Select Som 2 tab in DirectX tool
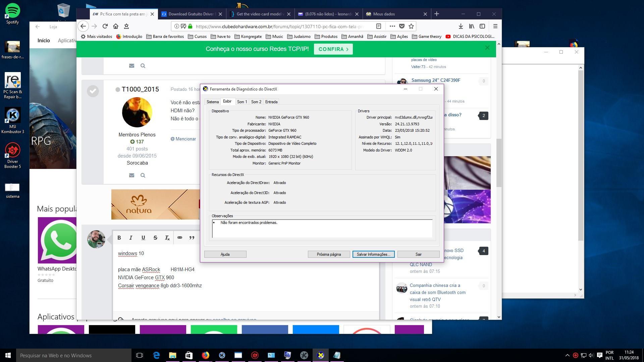644x362 pixels. click(256, 102)
